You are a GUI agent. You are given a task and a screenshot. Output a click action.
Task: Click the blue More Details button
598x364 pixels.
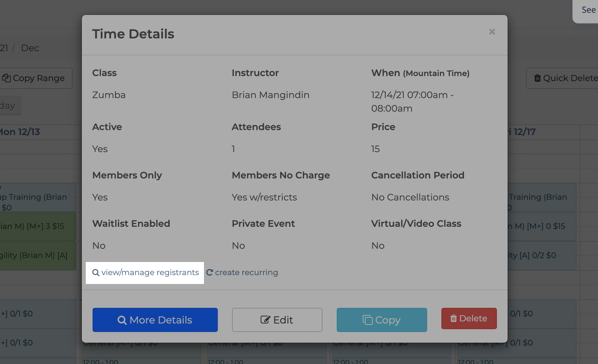point(155,320)
